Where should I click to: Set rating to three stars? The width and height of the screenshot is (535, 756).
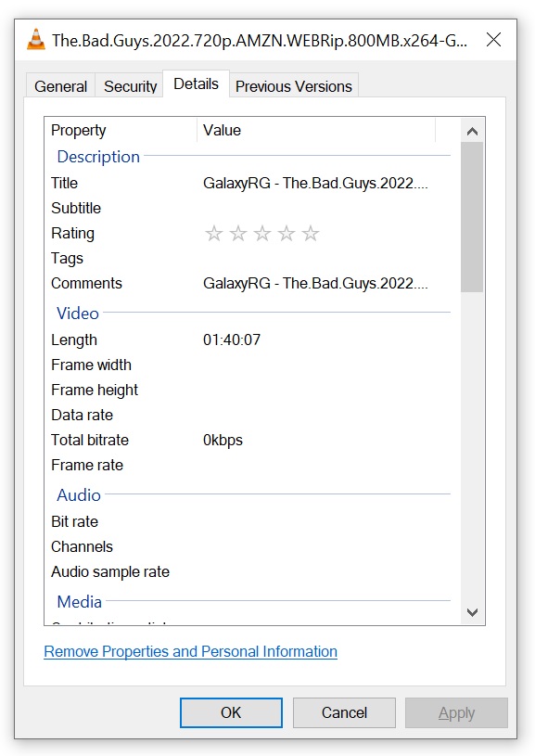pyautogui.click(x=262, y=234)
